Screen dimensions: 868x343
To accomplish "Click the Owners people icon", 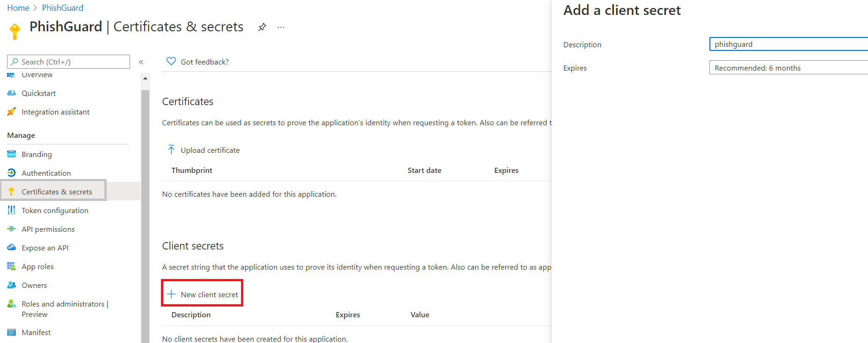I will point(12,285).
